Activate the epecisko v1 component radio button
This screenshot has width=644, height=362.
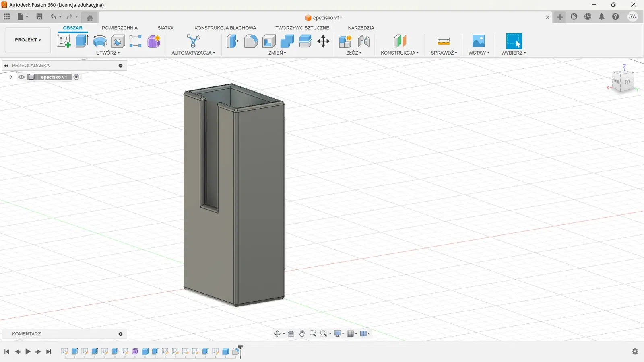(76, 77)
